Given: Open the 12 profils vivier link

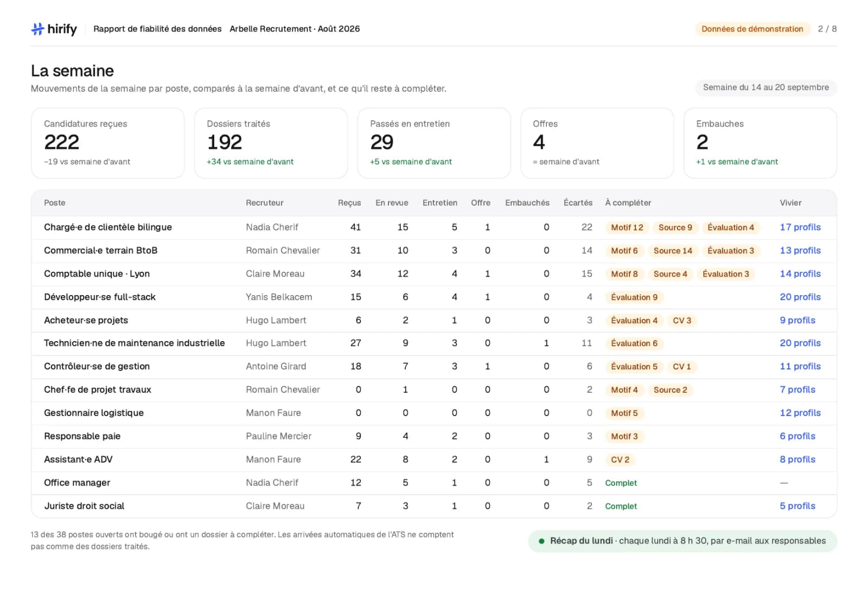Looking at the screenshot, I should tap(800, 413).
